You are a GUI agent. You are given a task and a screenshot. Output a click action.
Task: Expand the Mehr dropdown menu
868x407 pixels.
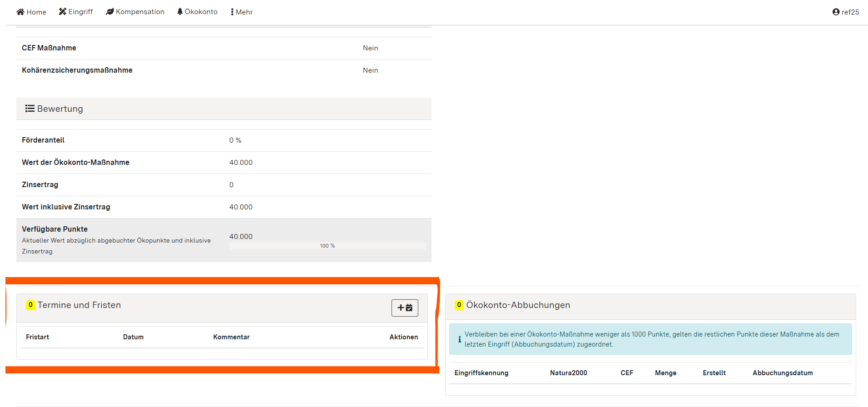click(242, 12)
